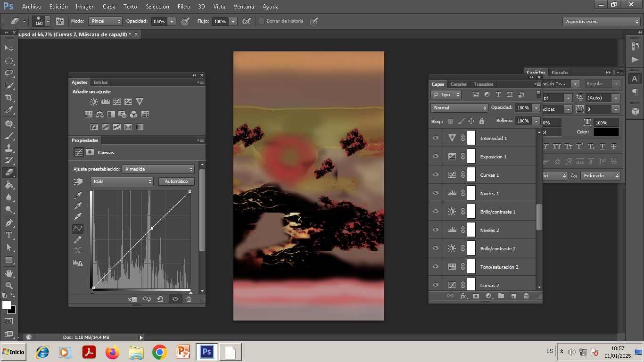Viewport: 644px width, 362px height.
Task: Hide the Exposición 1 layer
Action: [436, 156]
